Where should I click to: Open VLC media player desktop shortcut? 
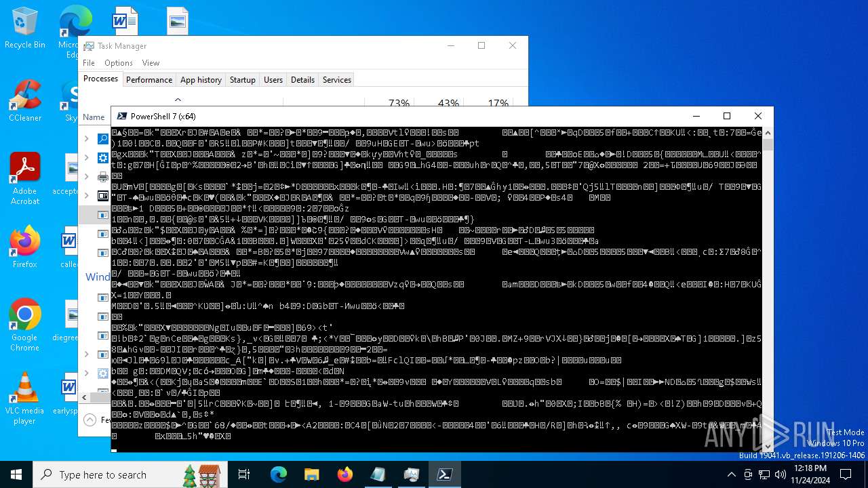25,398
